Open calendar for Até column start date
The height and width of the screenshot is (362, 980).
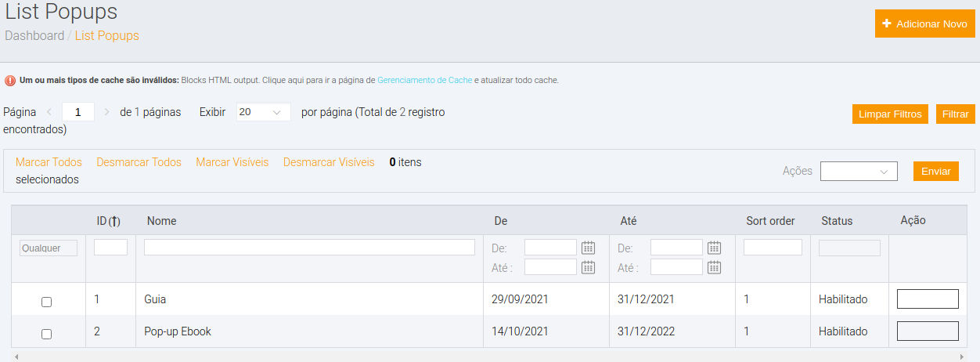715,248
